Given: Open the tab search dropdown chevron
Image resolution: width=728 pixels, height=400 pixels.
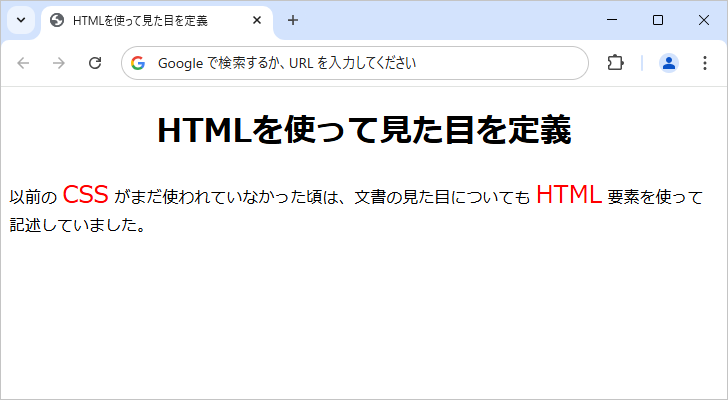Looking at the screenshot, I should click(x=21, y=20).
